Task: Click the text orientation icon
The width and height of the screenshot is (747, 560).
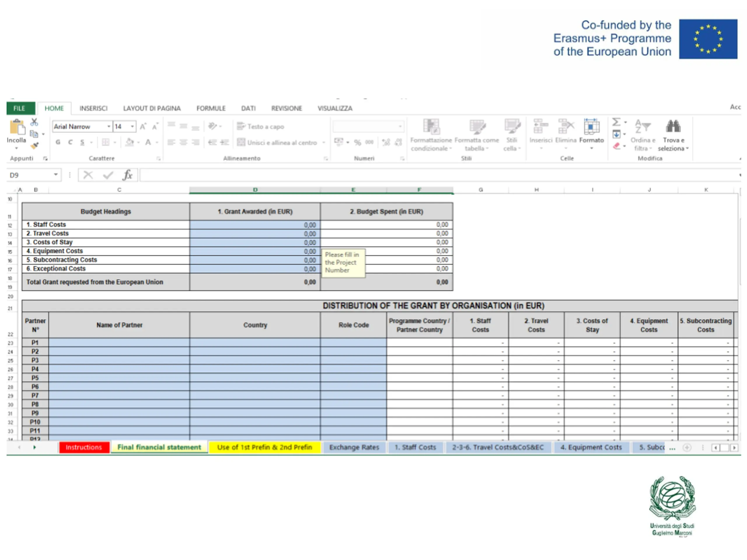Action: pos(213,126)
